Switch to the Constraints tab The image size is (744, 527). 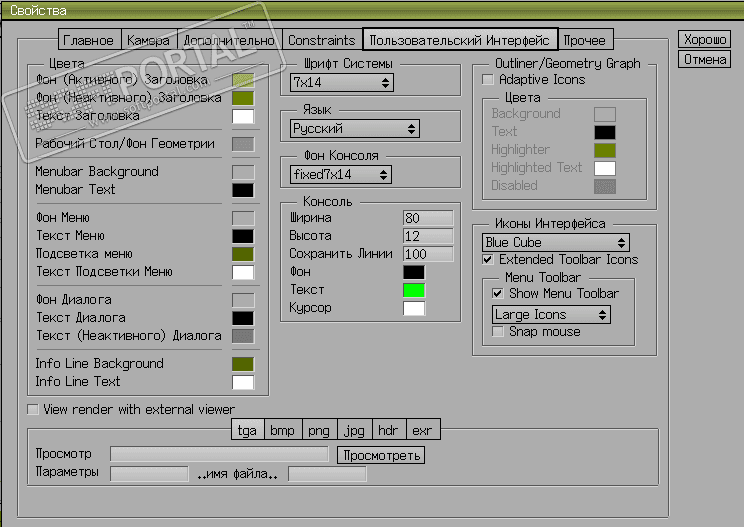click(322, 40)
